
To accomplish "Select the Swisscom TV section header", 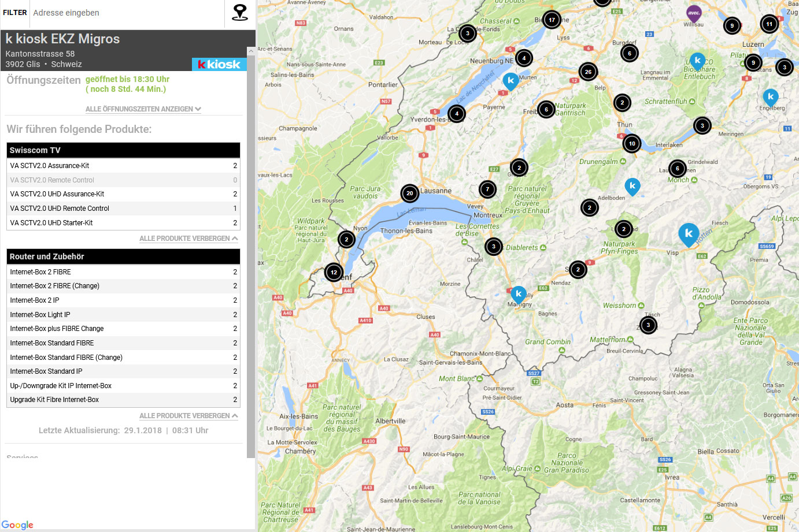I will click(123, 150).
